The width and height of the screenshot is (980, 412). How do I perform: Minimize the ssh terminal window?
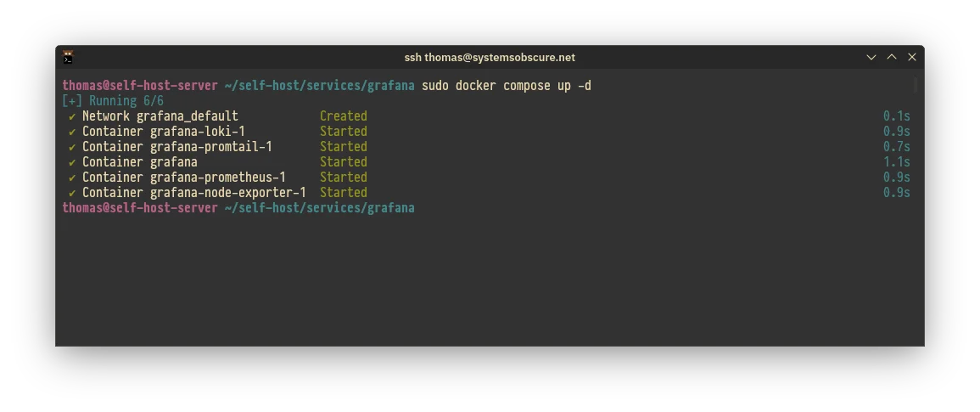click(x=871, y=57)
